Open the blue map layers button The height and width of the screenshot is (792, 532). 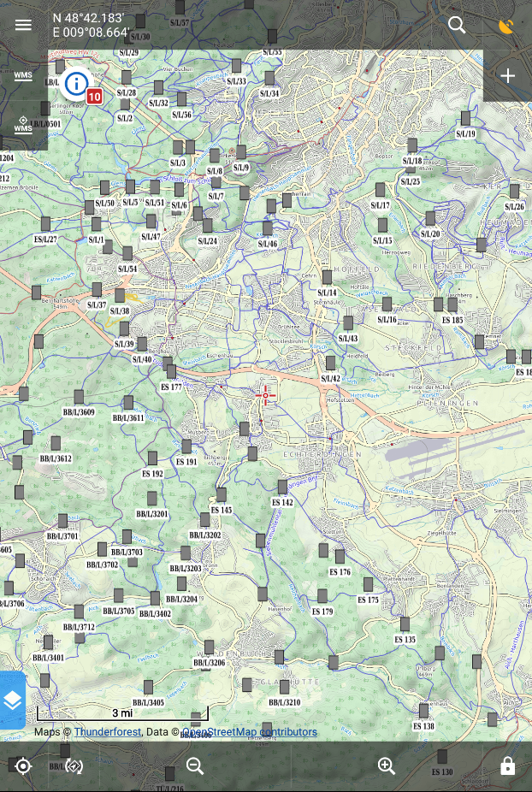12,700
